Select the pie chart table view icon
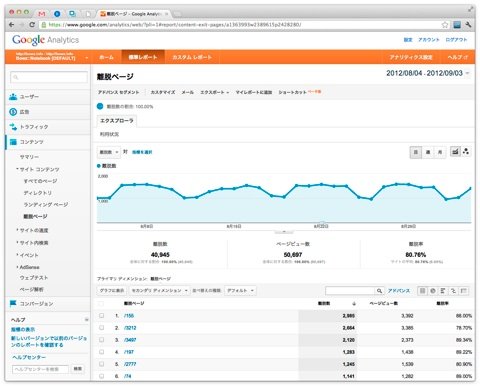 [x=433, y=291]
